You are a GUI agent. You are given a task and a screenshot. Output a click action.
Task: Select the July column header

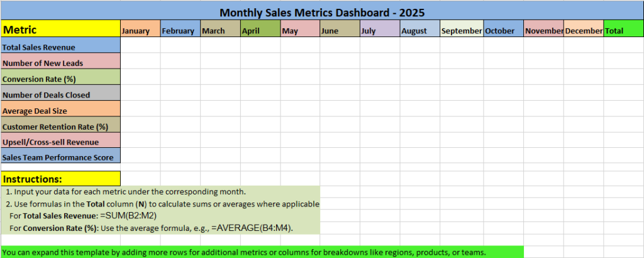(379, 30)
